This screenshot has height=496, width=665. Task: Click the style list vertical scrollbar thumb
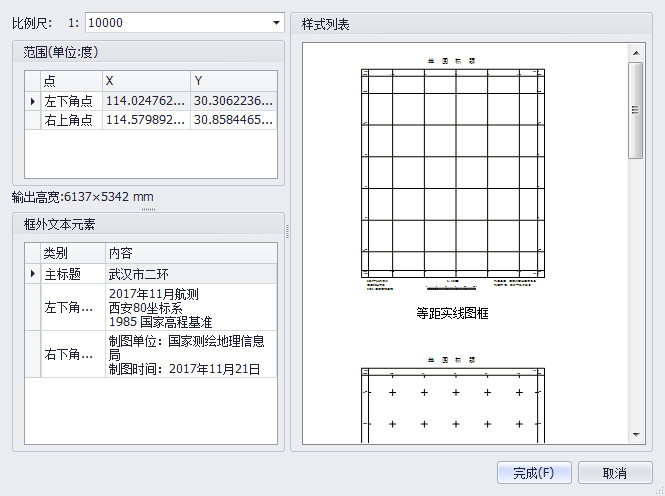(635, 110)
